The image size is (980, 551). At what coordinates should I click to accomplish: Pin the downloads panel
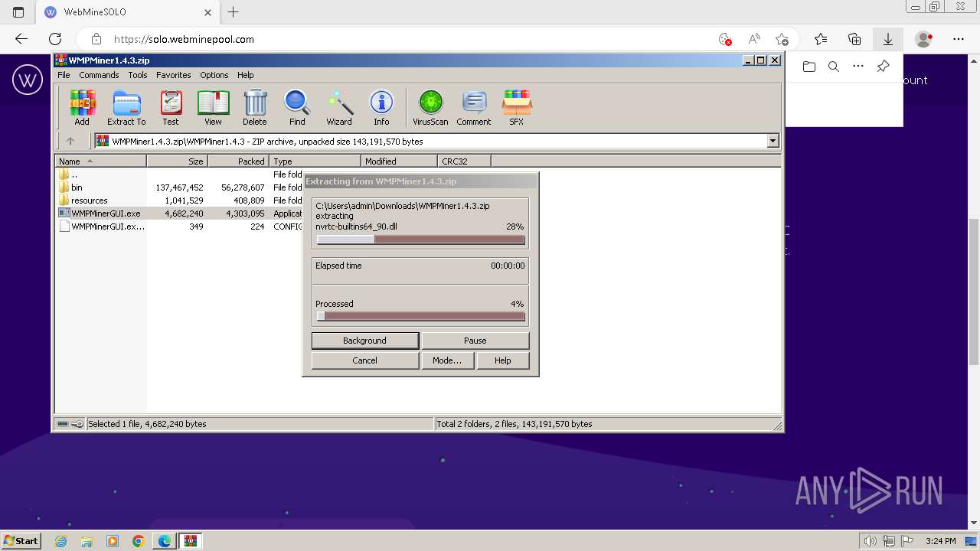(x=883, y=67)
